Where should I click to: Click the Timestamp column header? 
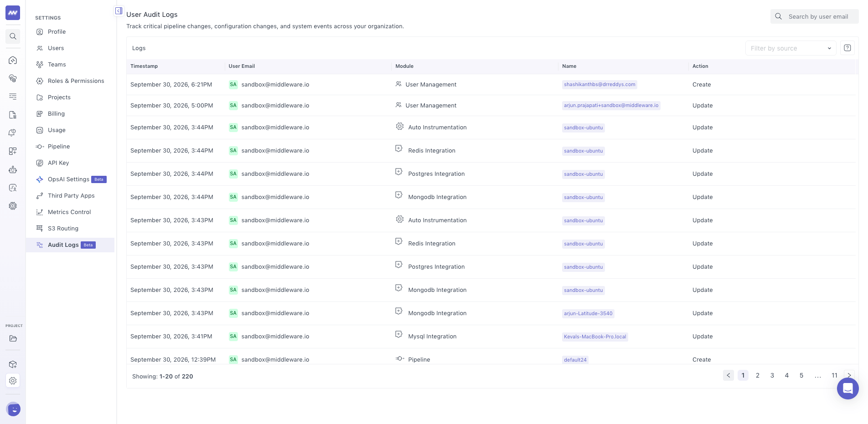(x=144, y=66)
